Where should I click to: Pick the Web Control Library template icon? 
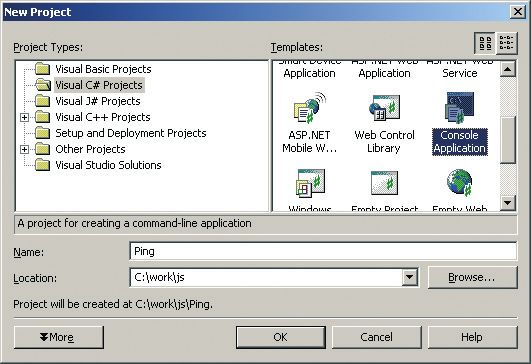pos(384,108)
